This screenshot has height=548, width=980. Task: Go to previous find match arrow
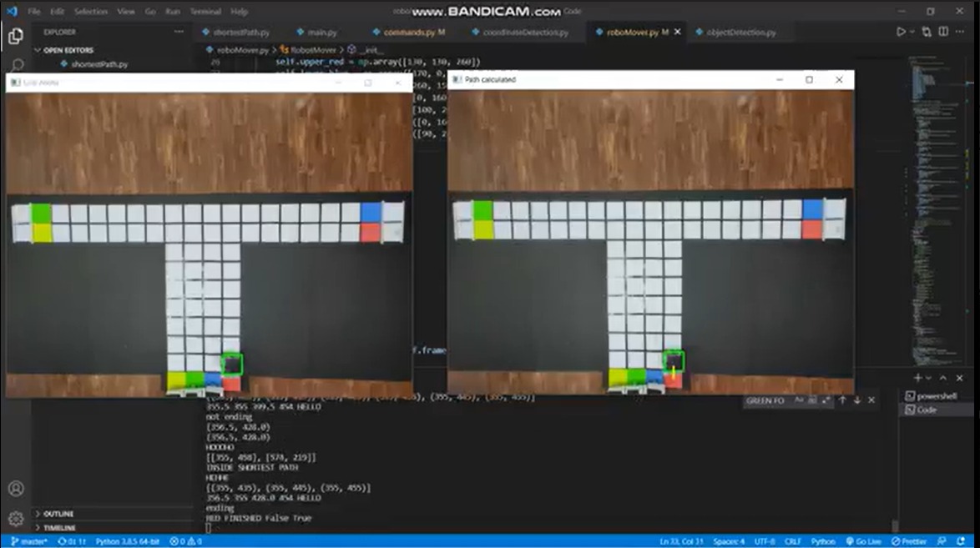(842, 400)
